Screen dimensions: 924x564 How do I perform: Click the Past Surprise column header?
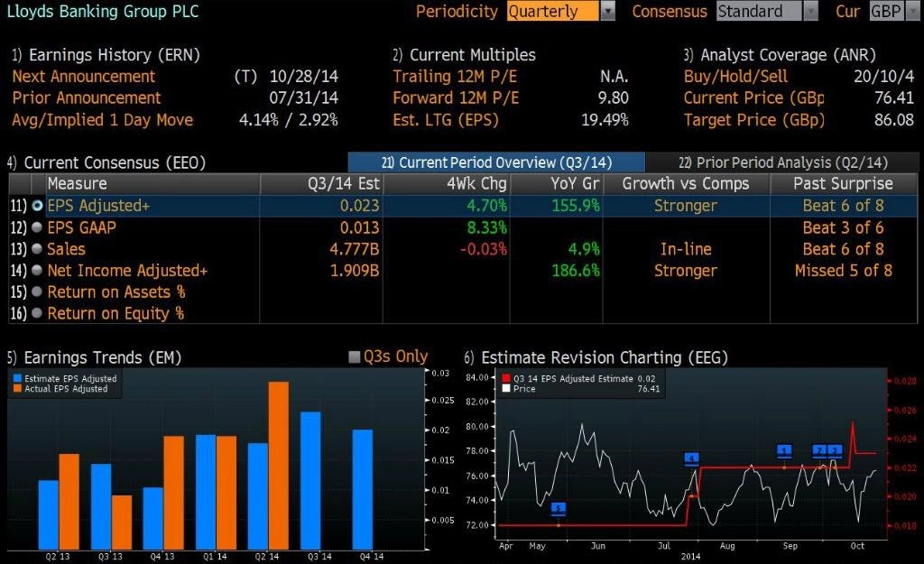844,184
